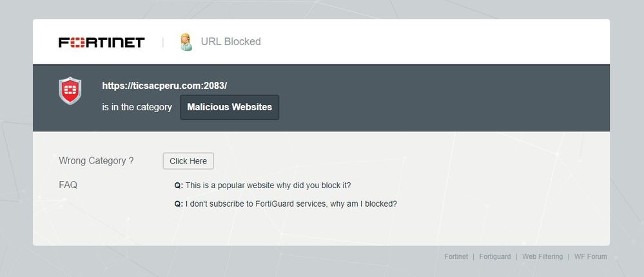Click the vertical divider next to Fortinet logo
Image resolution: width=644 pixels, height=277 pixels.
pos(163,43)
